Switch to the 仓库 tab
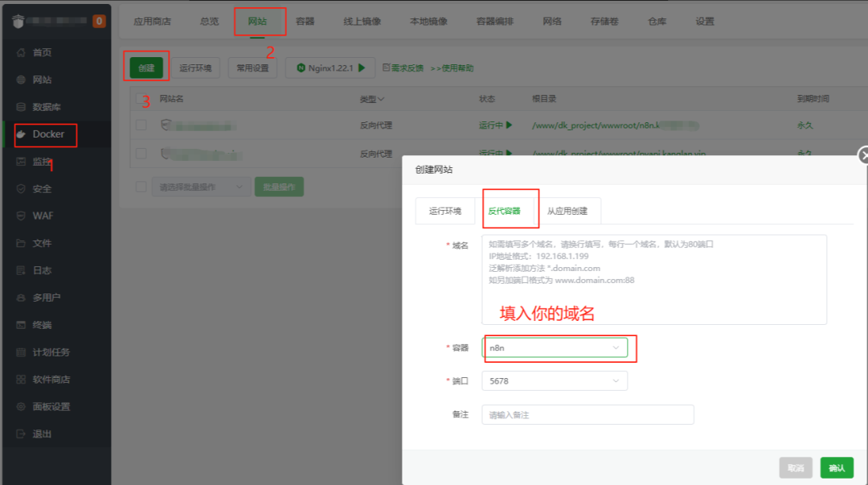This screenshot has height=485, width=868. tap(657, 22)
